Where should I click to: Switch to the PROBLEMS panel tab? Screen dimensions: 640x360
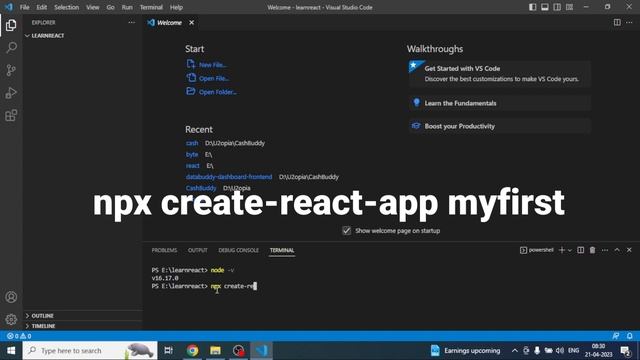164,250
